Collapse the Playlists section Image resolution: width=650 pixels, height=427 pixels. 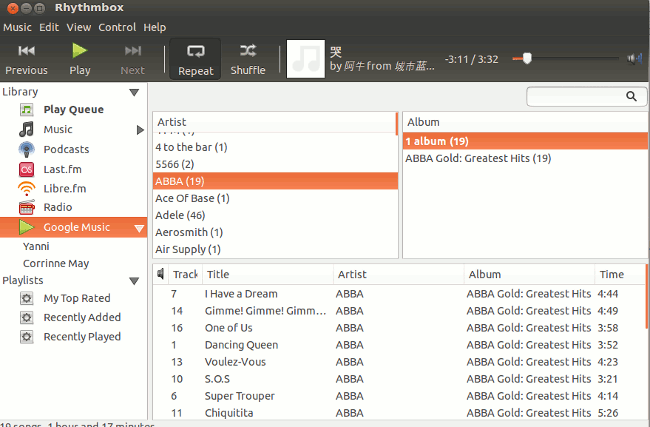point(134,281)
